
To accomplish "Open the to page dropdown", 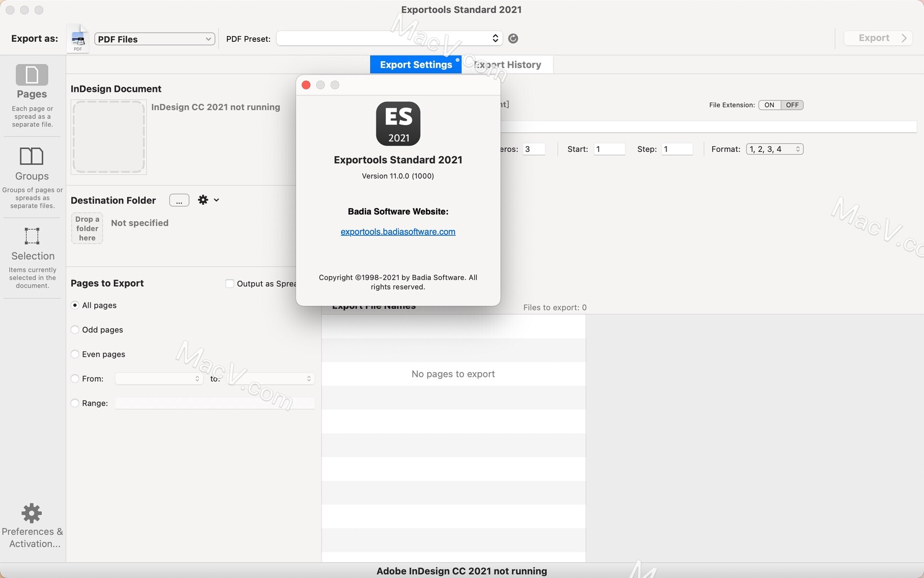I will 269,379.
